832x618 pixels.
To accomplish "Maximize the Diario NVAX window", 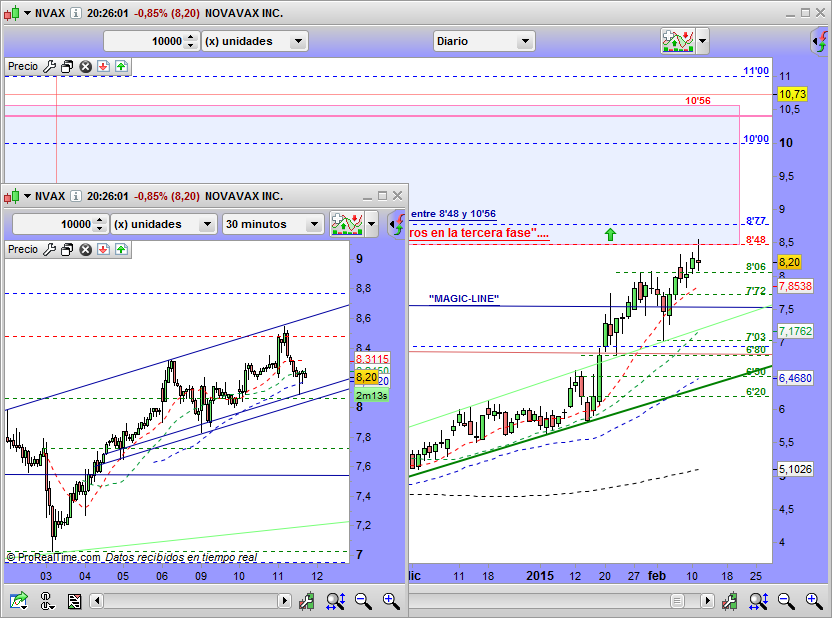I will [805, 13].
